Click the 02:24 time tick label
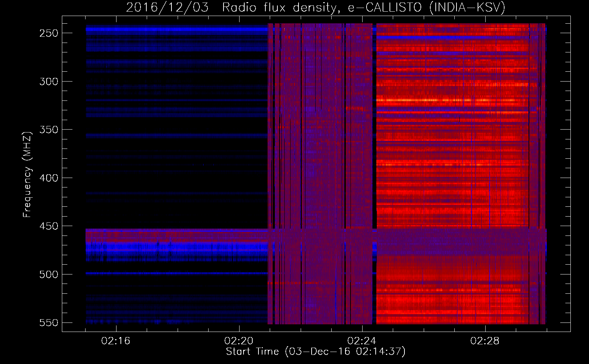 pos(362,341)
